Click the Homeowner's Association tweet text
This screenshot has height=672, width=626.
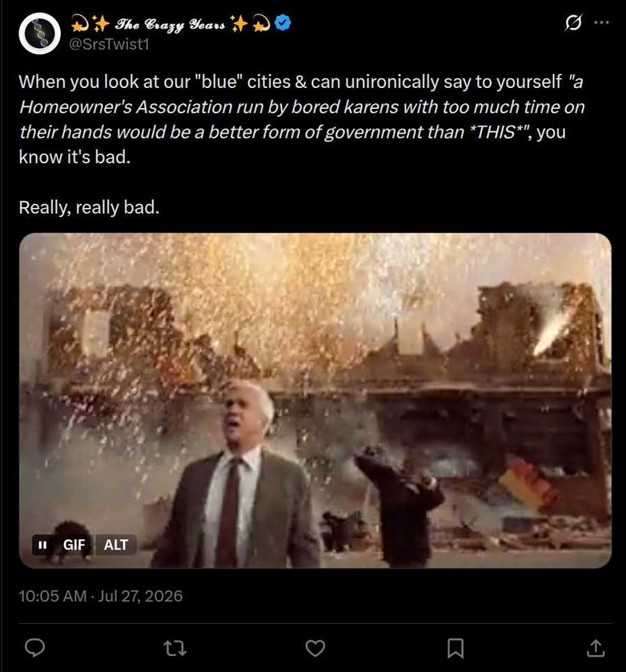pyautogui.click(x=302, y=119)
